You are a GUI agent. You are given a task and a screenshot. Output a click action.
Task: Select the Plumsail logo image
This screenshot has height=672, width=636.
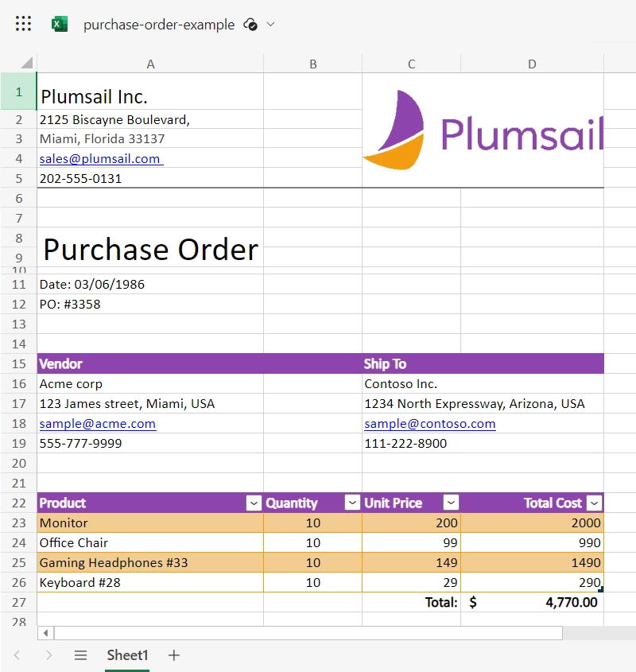point(483,130)
